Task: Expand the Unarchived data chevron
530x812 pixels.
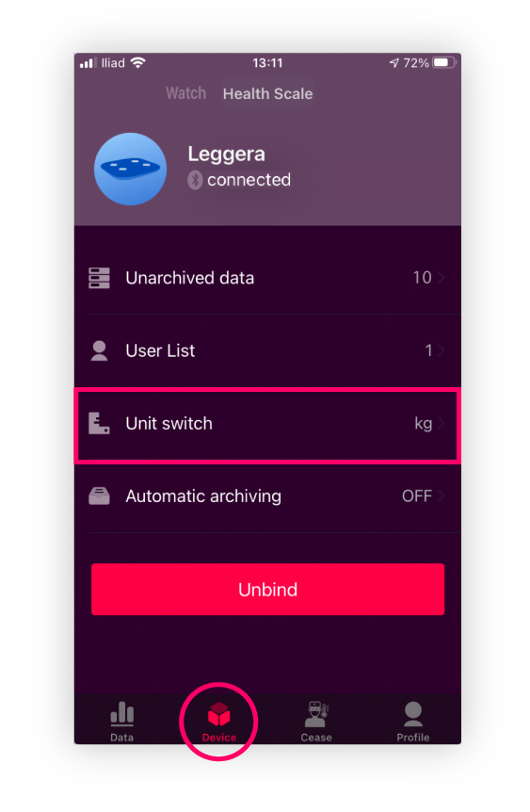Action: 442,278
